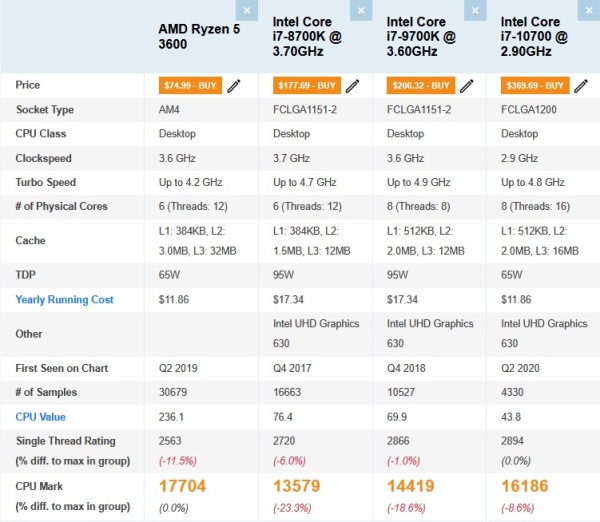600x522 pixels.
Task: Open the Yearly Running Cost link
Action: 64,300
